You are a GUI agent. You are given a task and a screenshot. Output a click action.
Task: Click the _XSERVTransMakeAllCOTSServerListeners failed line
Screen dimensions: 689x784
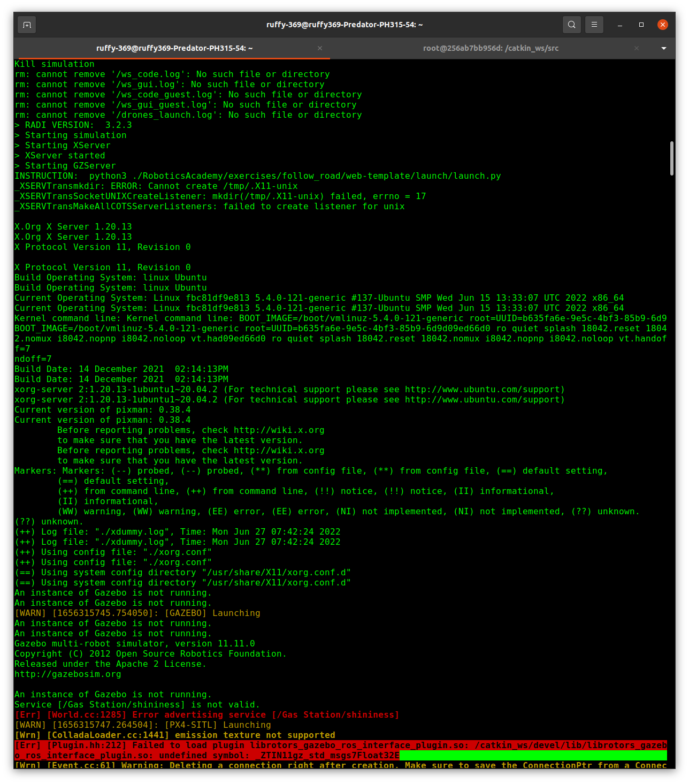[210, 207]
